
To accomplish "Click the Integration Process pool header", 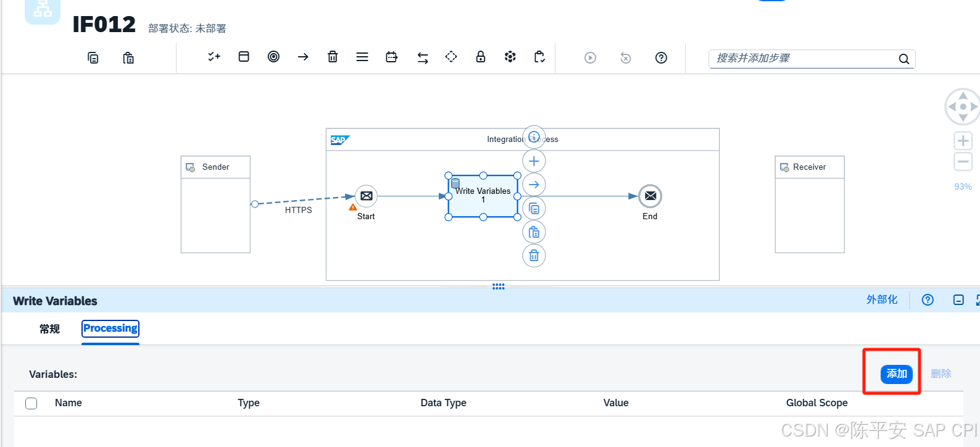I will 523,140.
